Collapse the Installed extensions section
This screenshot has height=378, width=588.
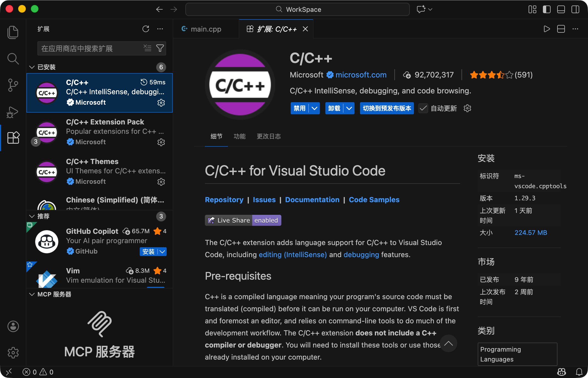click(x=32, y=67)
